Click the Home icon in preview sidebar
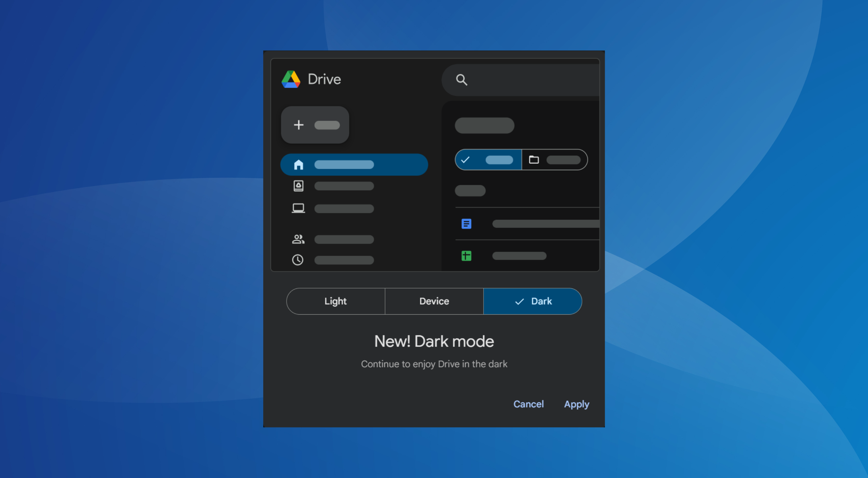 tap(298, 165)
